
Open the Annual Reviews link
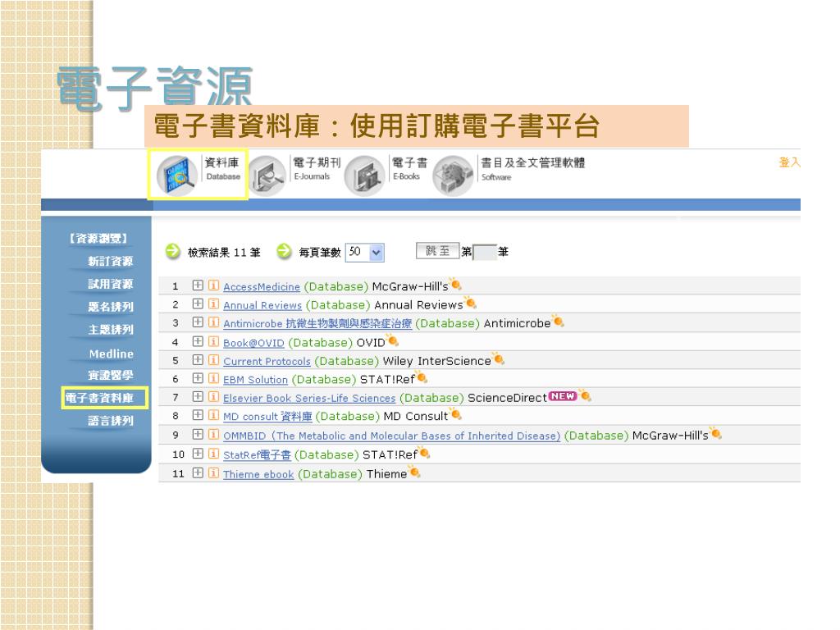point(262,305)
